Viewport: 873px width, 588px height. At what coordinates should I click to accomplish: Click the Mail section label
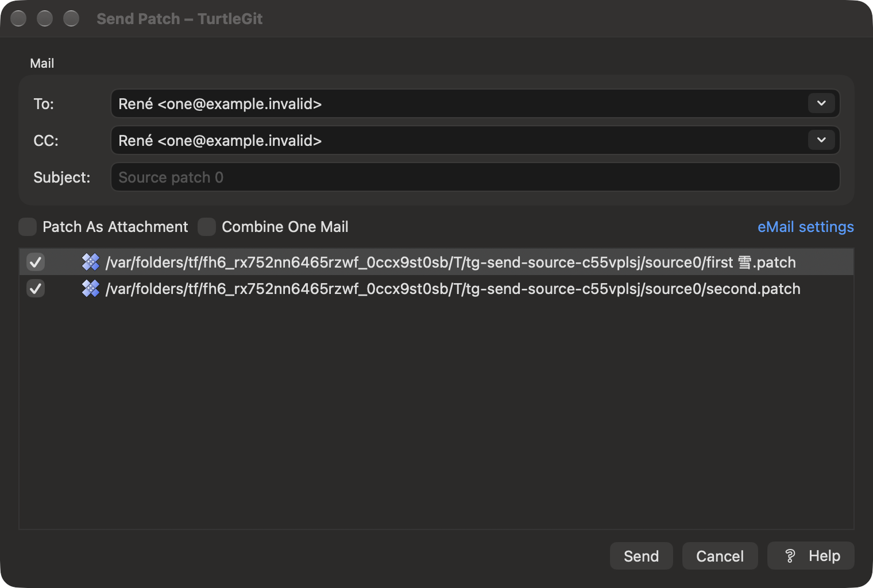(42, 63)
